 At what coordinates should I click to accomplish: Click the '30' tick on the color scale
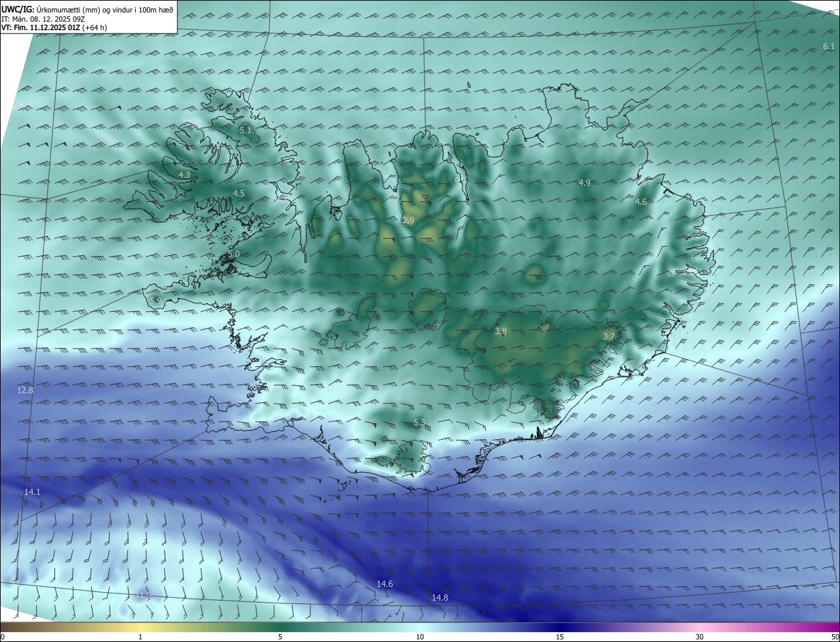pos(700,637)
